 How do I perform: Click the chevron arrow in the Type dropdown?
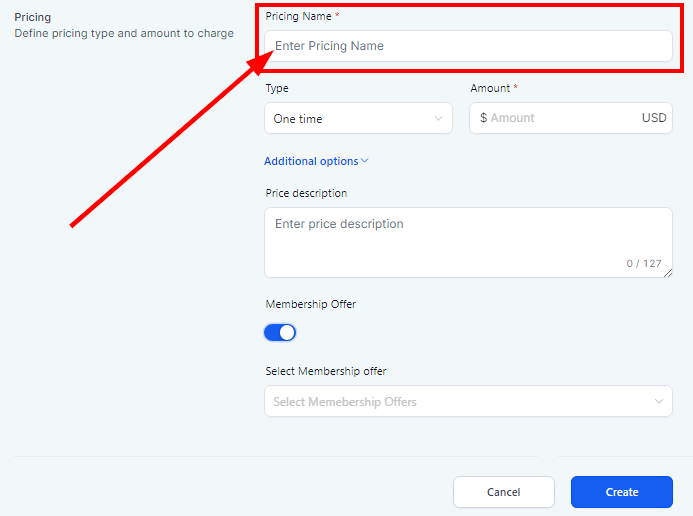click(438, 119)
